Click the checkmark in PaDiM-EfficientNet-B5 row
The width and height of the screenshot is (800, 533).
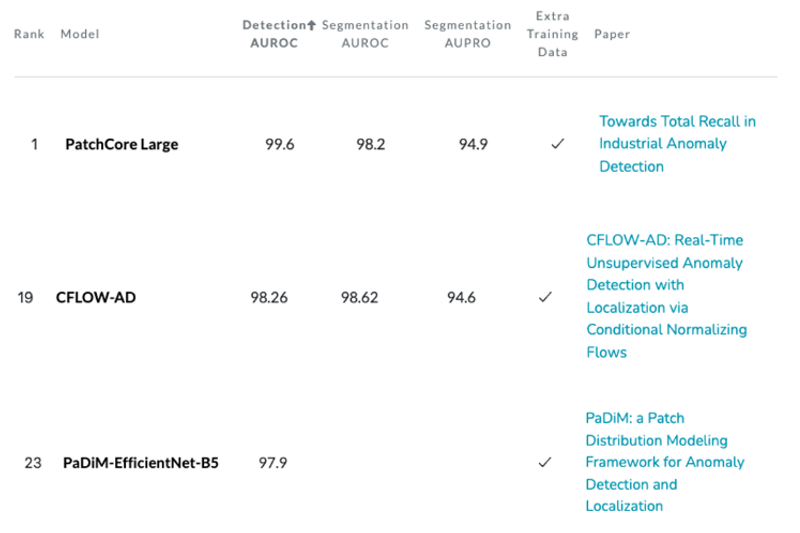click(545, 462)
